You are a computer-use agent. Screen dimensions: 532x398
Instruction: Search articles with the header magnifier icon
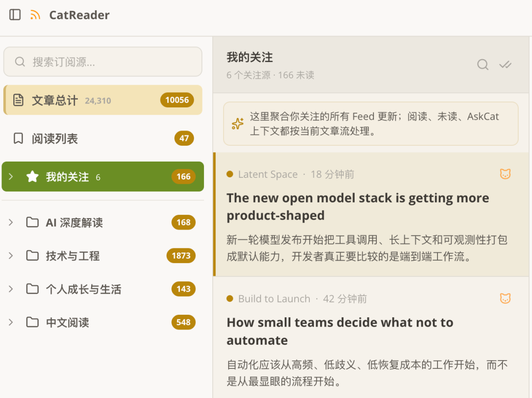pyautogui.click(x=483, y=65)
